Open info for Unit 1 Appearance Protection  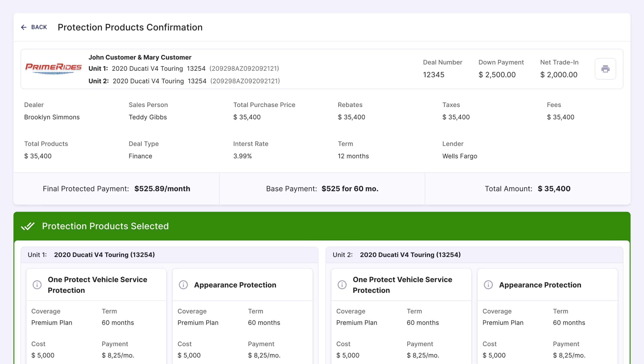[x=183, y=285]
